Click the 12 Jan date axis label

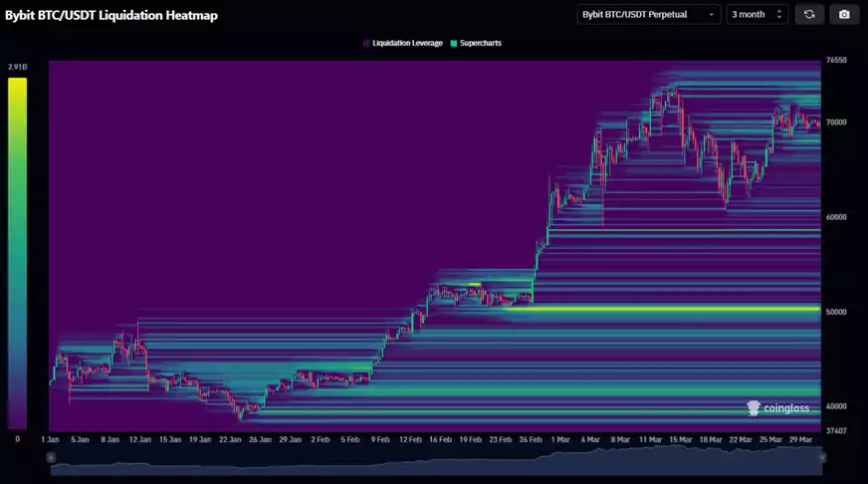click(140, 440)
